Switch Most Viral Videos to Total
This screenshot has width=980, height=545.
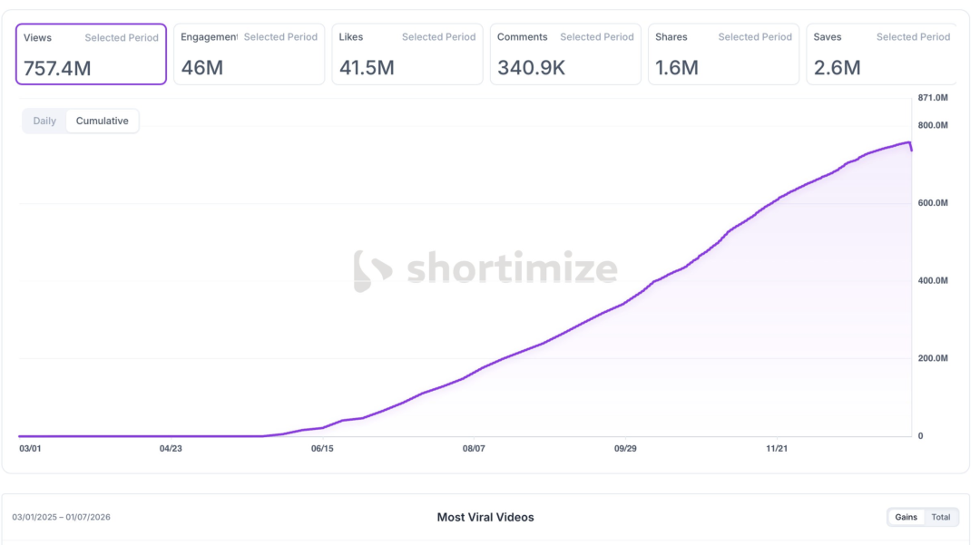[x=941, y=517]
